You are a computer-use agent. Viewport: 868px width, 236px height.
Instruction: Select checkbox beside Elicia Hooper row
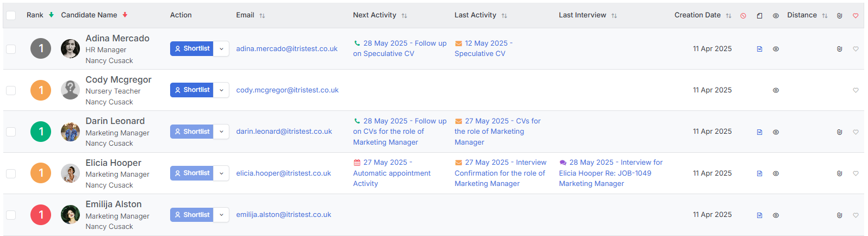point(11,173)
